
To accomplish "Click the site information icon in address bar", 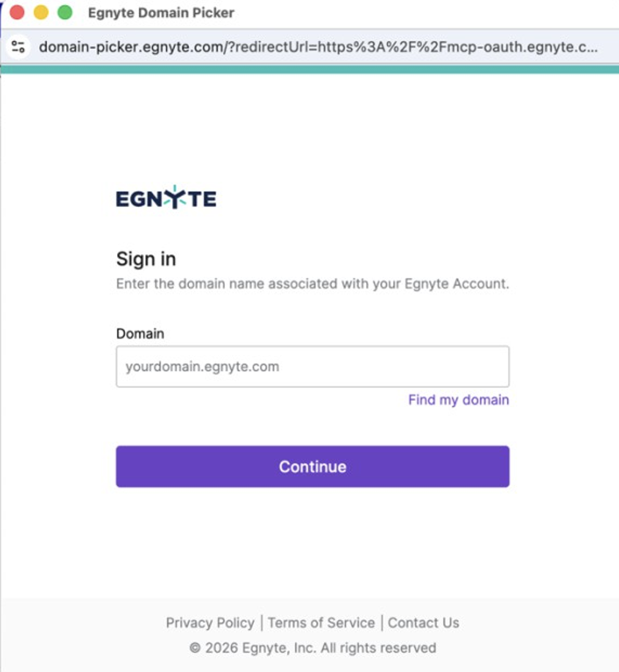I will 18,48.
